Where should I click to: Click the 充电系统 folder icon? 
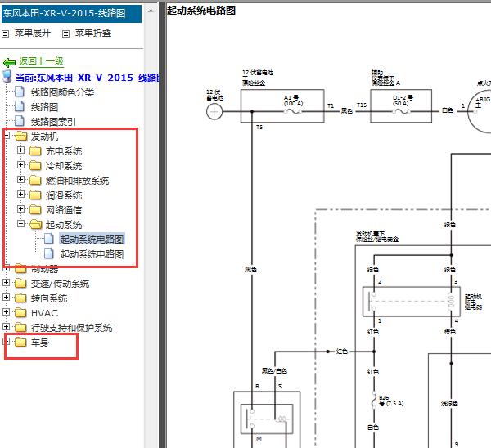tap(35, 150)
